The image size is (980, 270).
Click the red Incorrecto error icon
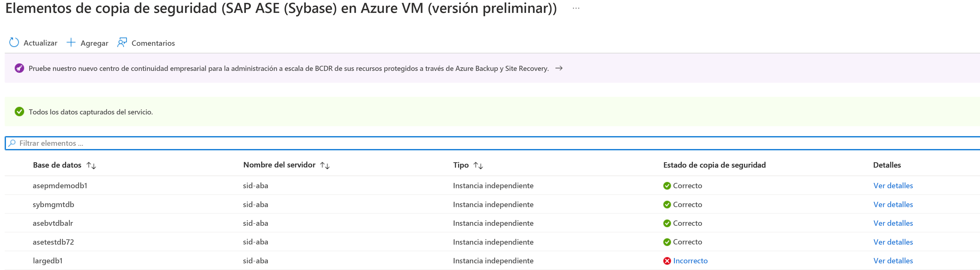point(667,261)
